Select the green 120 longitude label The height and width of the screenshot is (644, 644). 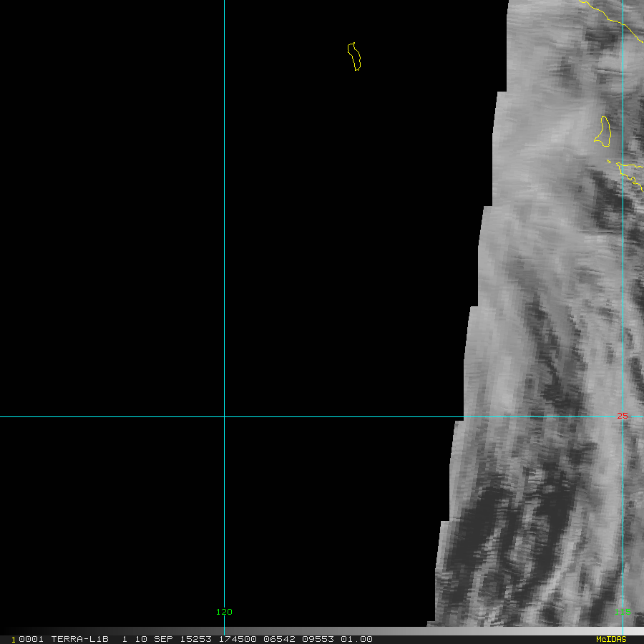point(224,612)
